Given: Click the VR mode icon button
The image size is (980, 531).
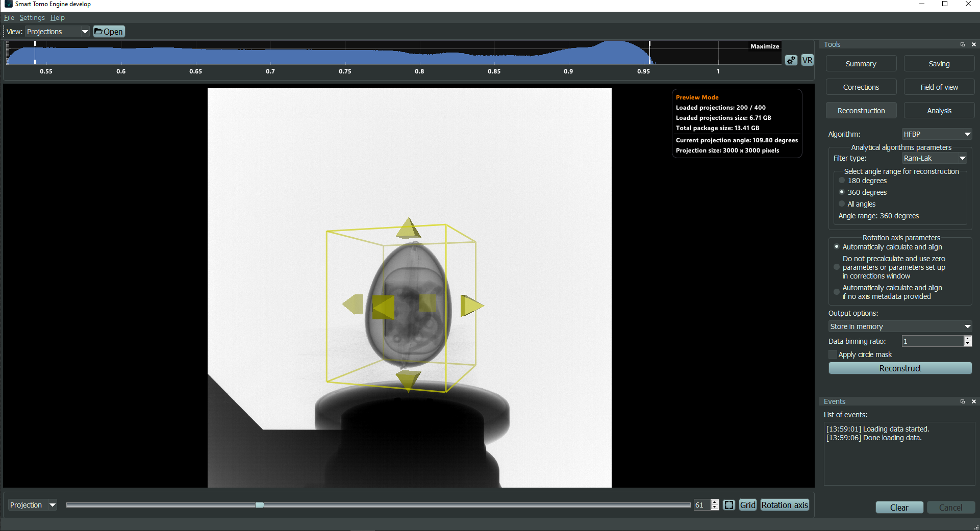Looking at the screenshot, I should 807,61.
